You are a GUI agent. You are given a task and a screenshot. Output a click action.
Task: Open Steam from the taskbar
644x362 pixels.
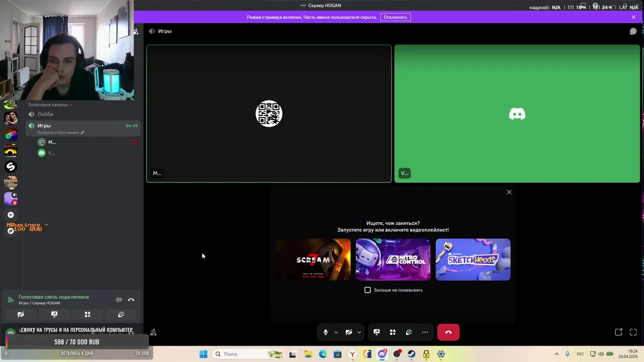click(x=412, y=354)
